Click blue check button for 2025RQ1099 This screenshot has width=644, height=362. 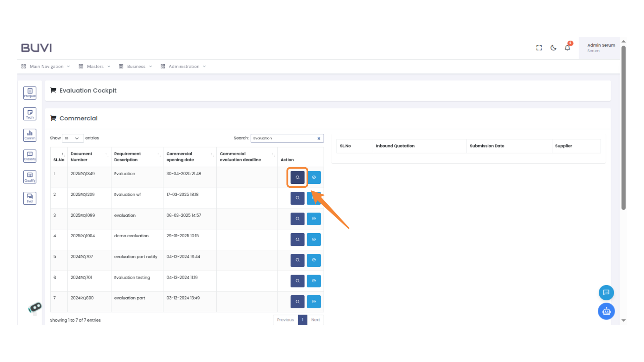click(314, 219)
